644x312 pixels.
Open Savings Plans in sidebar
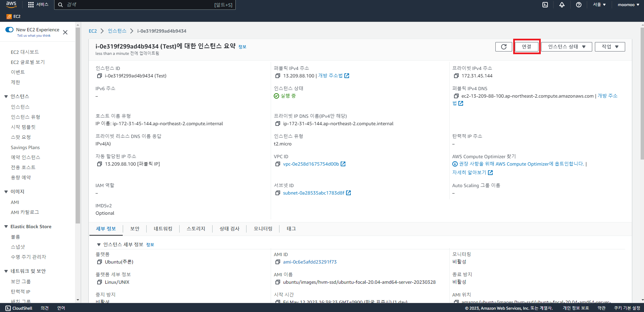pos(25,147)
